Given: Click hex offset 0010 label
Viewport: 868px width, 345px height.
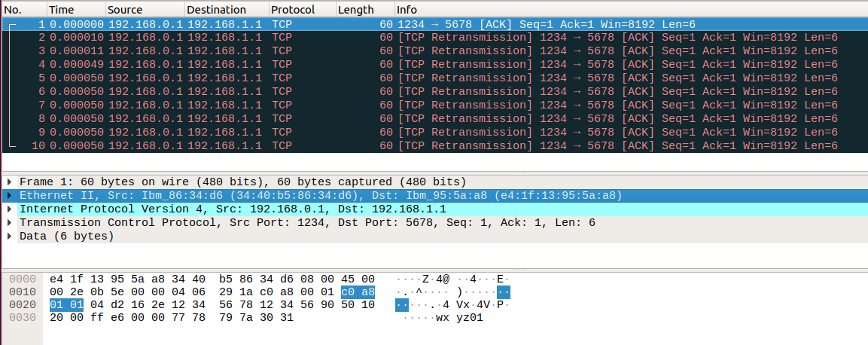Looking at the screenshot, I should 22,292.
